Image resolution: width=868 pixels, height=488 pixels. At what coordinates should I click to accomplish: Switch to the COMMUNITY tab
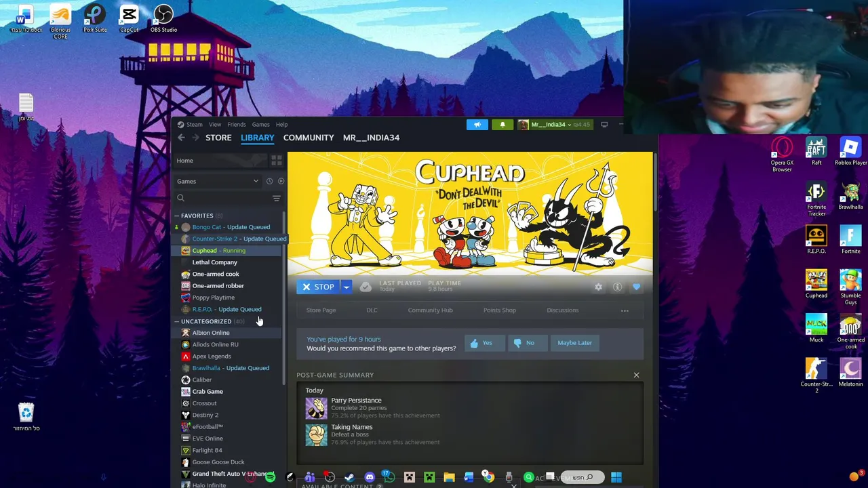(x=309, y=138)
